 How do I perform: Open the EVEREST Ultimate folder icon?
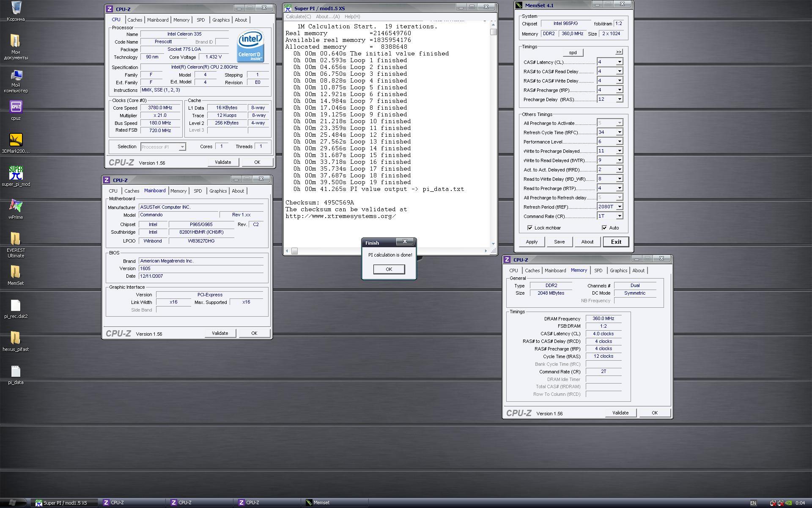pyautogui.click(x=16, y=245)
